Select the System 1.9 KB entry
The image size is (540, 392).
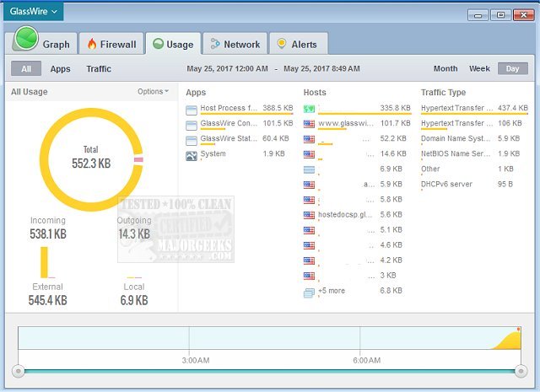pos(240,155)
